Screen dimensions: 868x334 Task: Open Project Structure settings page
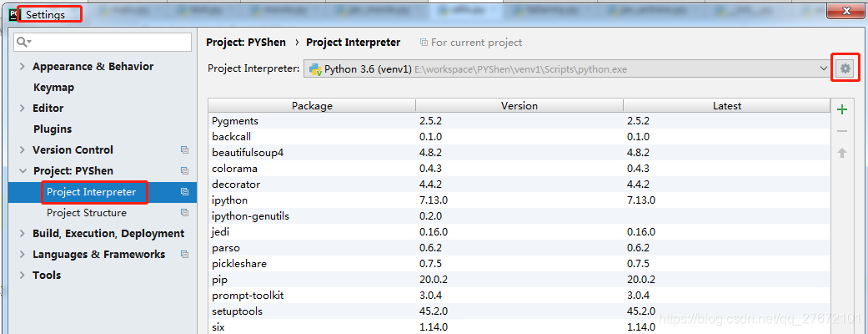pyautogui.click(x=87, y=213)
